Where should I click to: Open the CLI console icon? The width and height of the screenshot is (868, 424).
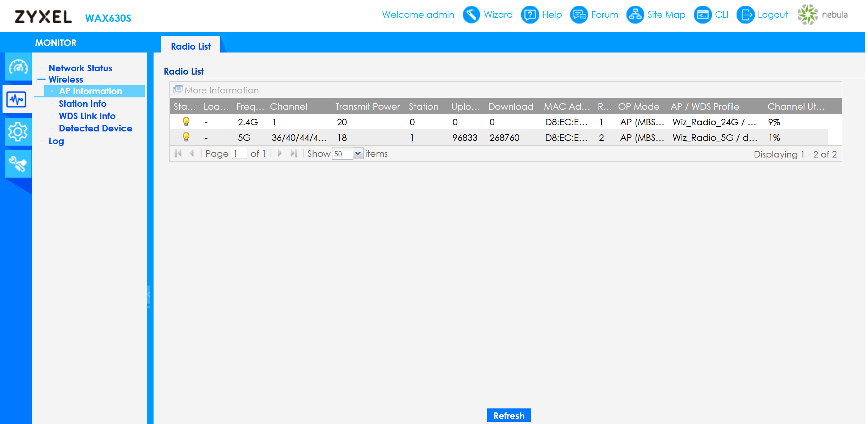tap(703, 15)
